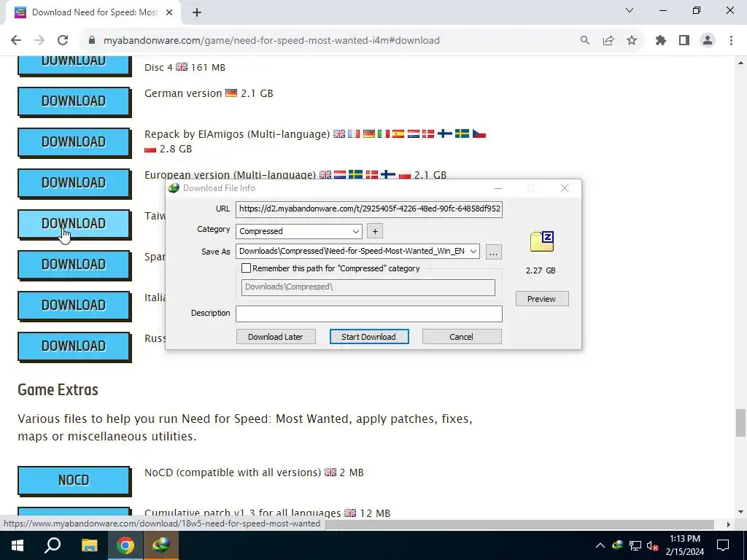Click Chrome icon on the taskbar
The image size is (747, 560).
click(x=125, y=545)
